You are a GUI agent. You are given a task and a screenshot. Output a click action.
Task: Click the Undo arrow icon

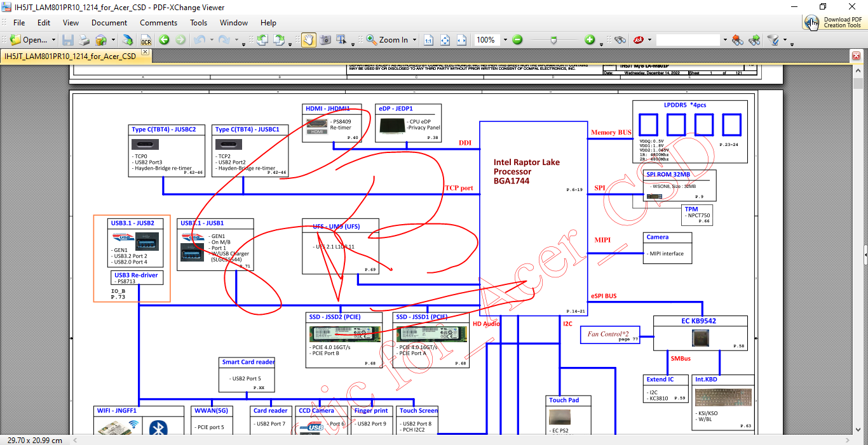click(x=199, y=39)
